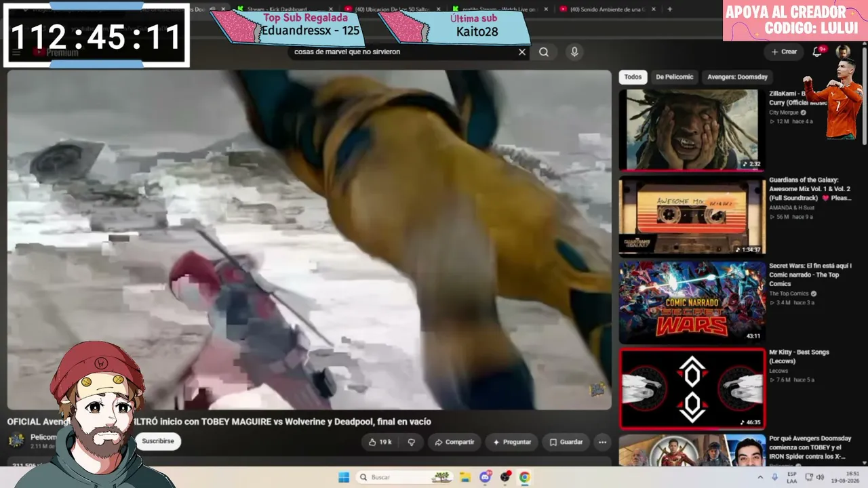Viewport: 868px width, 488px height.
Task: Share the video with Compartir
Action: [x=454, y=442]
